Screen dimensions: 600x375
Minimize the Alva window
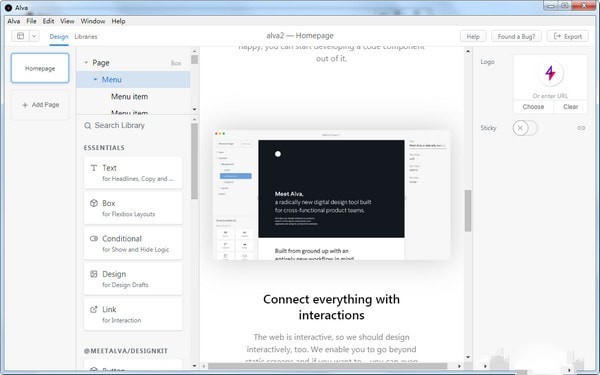coord(551,6)
